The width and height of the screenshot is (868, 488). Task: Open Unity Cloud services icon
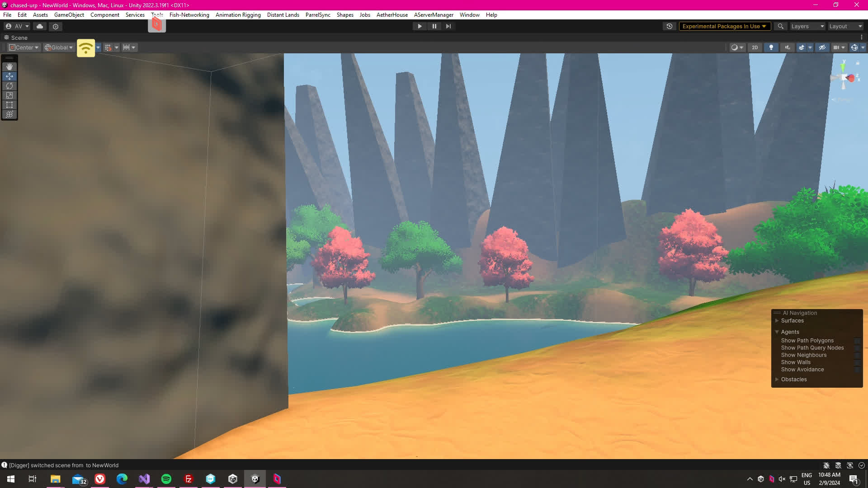point(40,26)
